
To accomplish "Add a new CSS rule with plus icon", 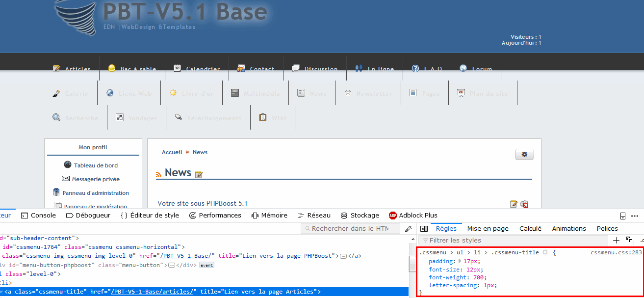I will pos(617,240).
